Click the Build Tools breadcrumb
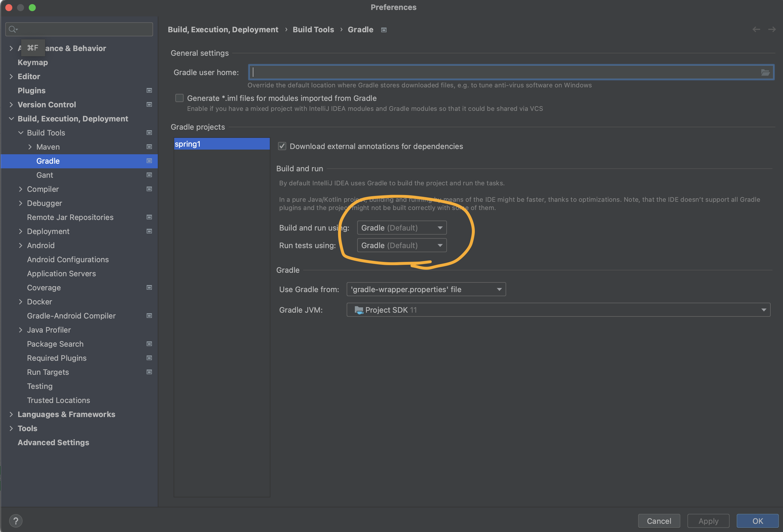The height and width of the screenshot is (532, 783). 313,30
